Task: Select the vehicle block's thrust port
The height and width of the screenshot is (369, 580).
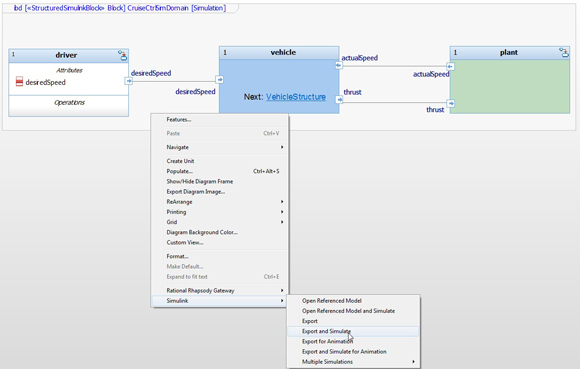Action: click(x=339, y=99)
